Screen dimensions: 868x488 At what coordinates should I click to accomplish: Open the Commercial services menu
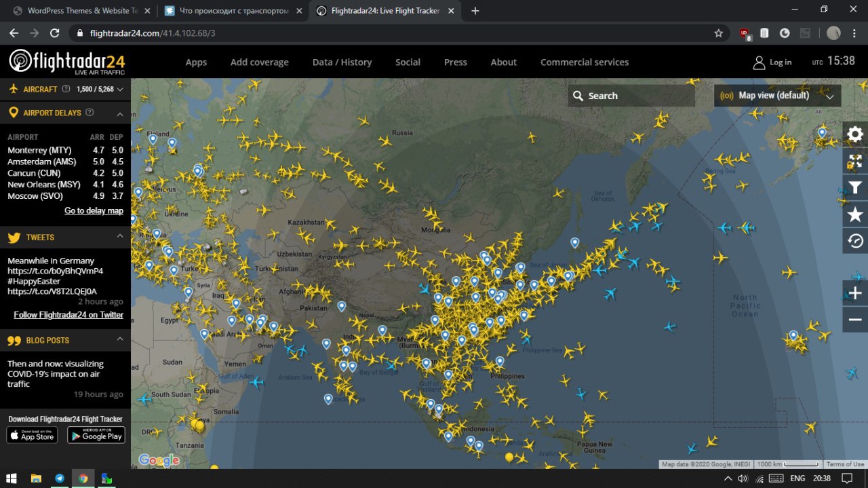585,62
